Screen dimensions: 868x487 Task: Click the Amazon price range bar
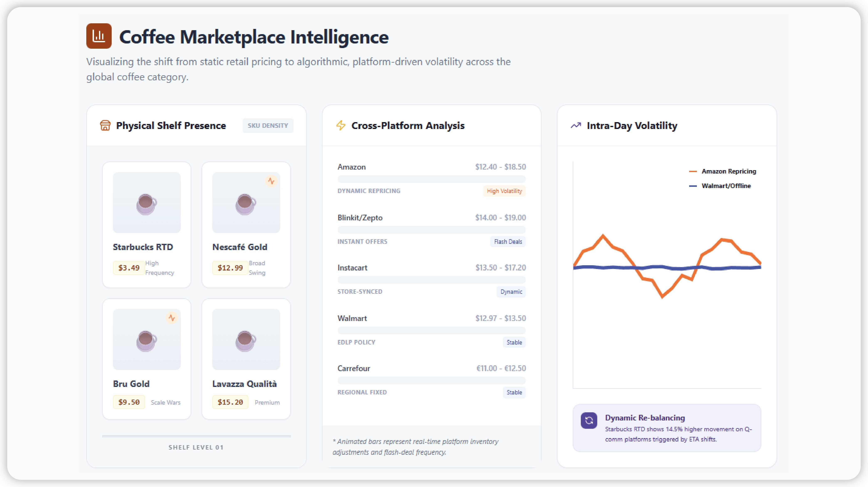coord(431,179)
